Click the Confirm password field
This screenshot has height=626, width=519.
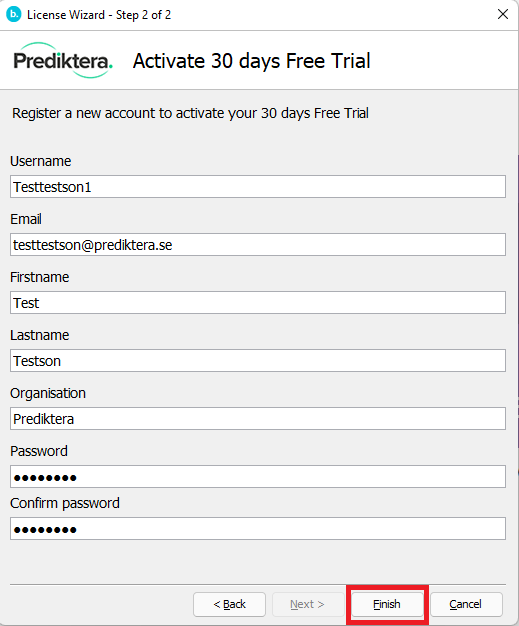pyautogui.click(x=258, y=529)
